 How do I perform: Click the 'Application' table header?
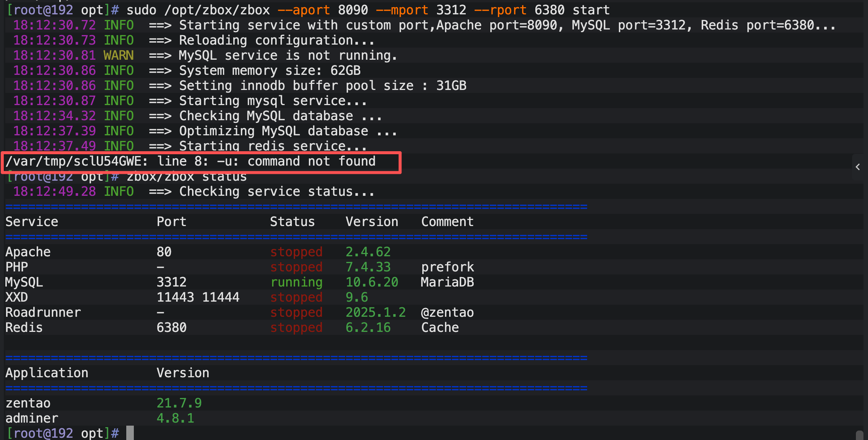47,373
